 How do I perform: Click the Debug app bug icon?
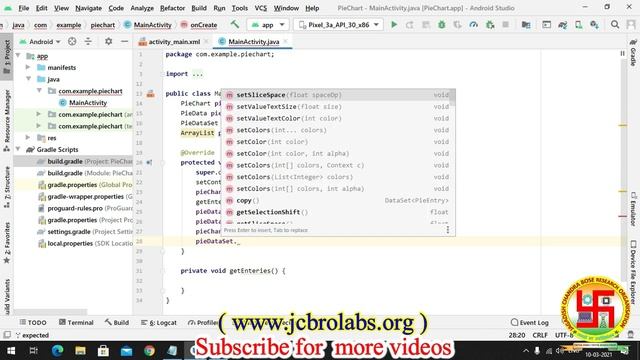click(x=442, y=24)
